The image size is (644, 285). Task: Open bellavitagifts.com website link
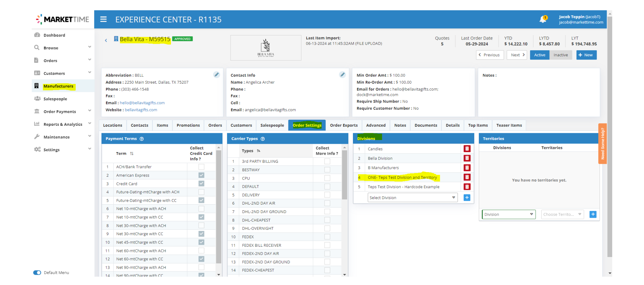click(141, 110)
